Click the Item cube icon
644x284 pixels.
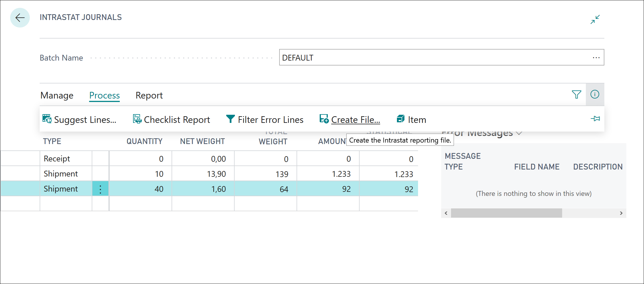pyautogui.click(x=401, y=119)
